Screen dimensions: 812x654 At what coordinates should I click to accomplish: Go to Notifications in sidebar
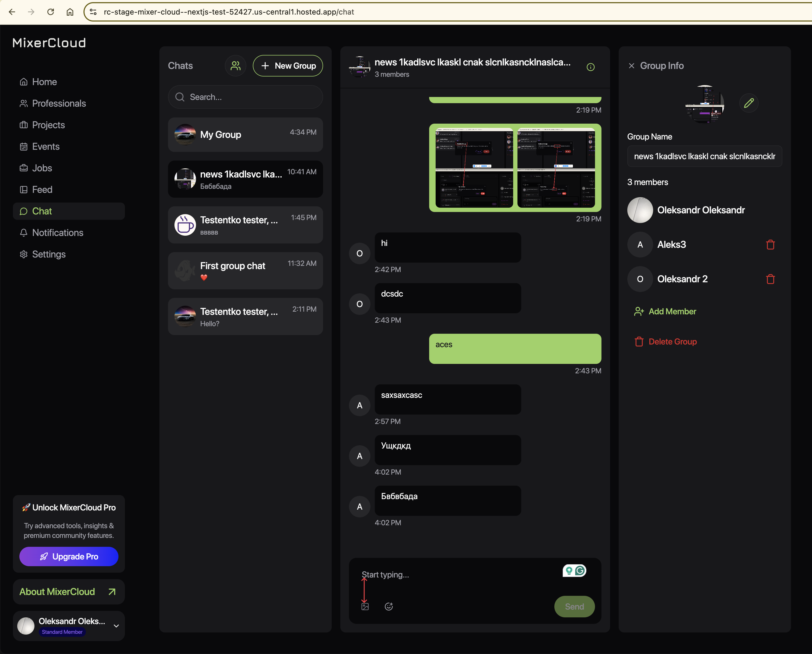coord(58,232)
